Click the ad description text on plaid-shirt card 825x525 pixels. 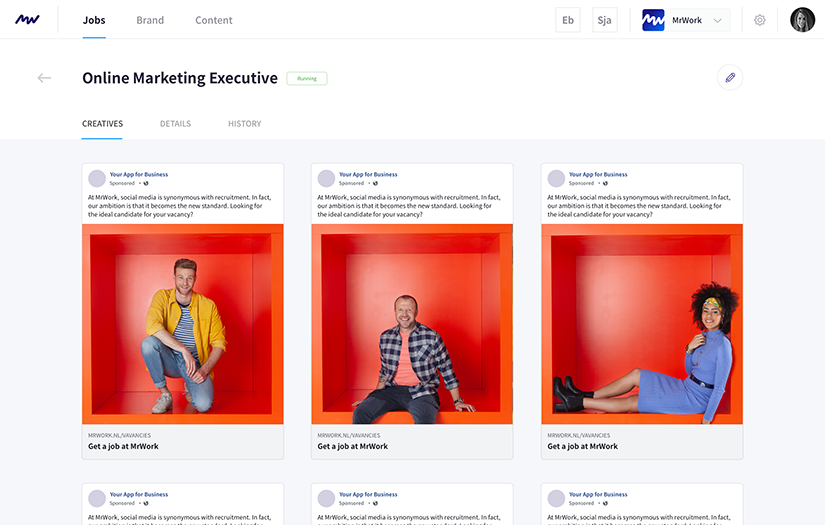(x=409, y=206)
